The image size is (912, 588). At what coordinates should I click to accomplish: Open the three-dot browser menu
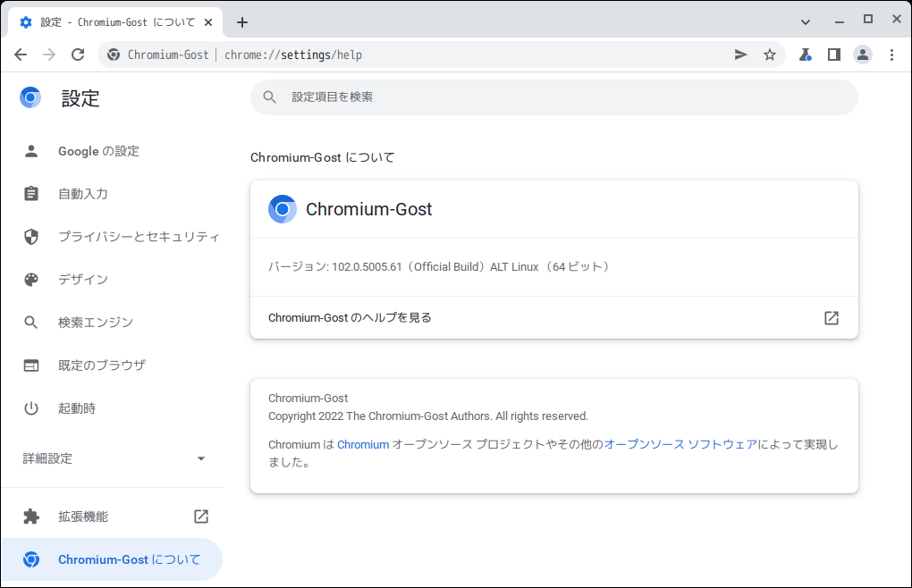click(x=891, y=55)
